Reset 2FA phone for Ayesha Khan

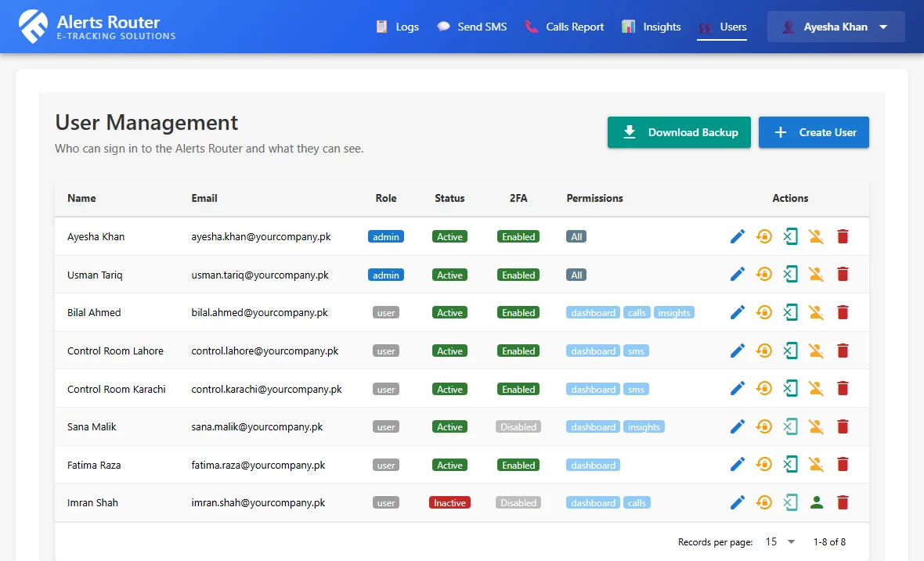click(x=790, y=236)
